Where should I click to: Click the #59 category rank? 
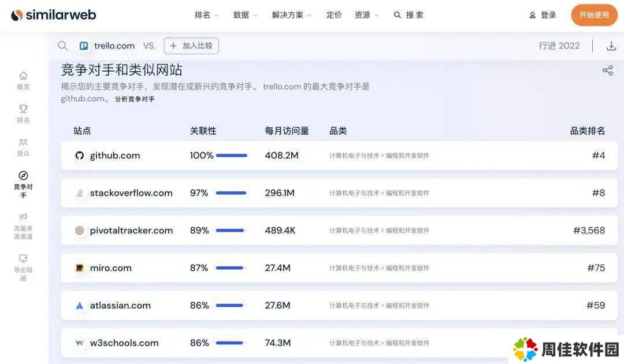pyautogui.click(x=596, y=306)
